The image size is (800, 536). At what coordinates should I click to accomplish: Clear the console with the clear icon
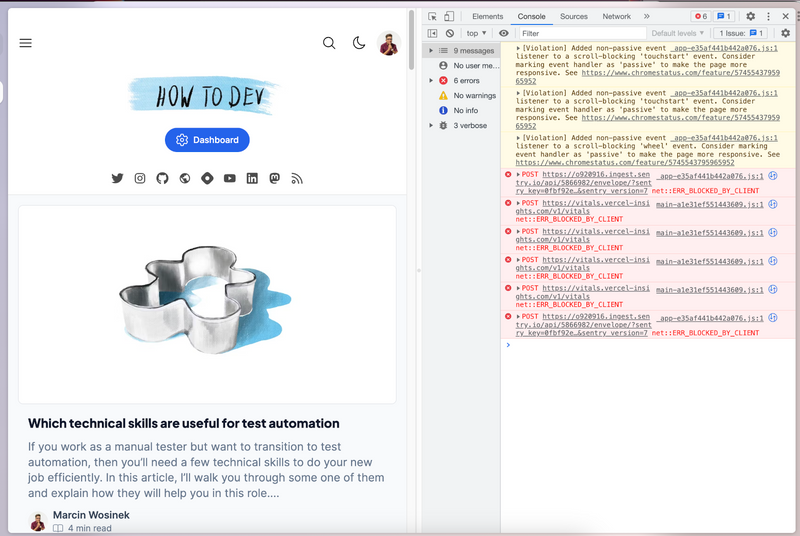pyautogui.click(x=450, y=33)
